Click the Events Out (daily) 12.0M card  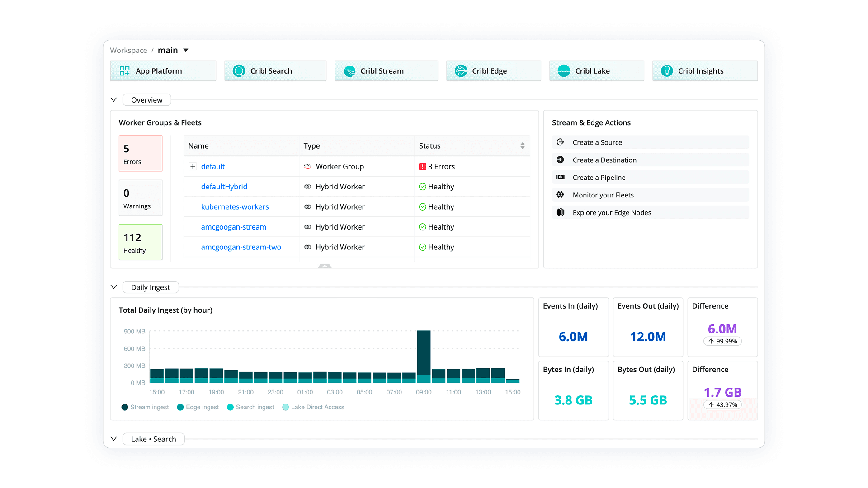[648, 327]
